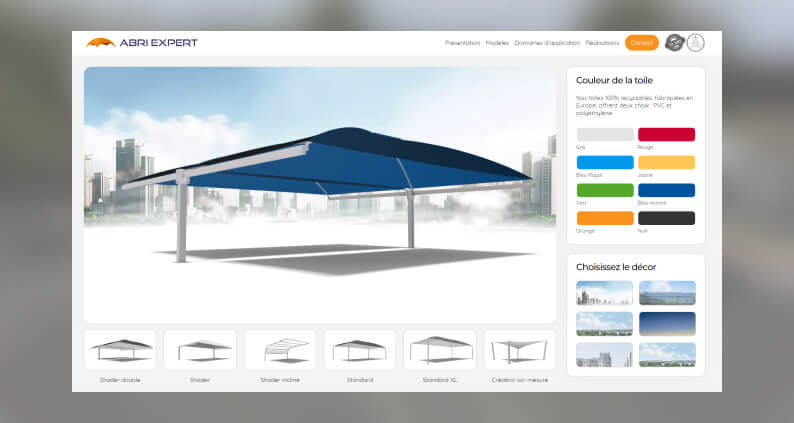This screenshot has height=423, width=794.
Task: Open the Réalisations menu item
Action: tap(602, 43)
